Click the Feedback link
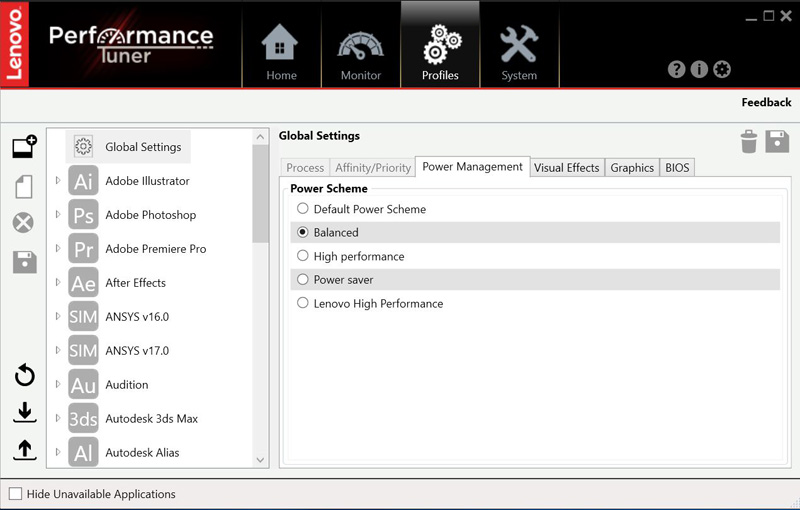The height and width of the screenshot is (510, 800). point(766,102)
